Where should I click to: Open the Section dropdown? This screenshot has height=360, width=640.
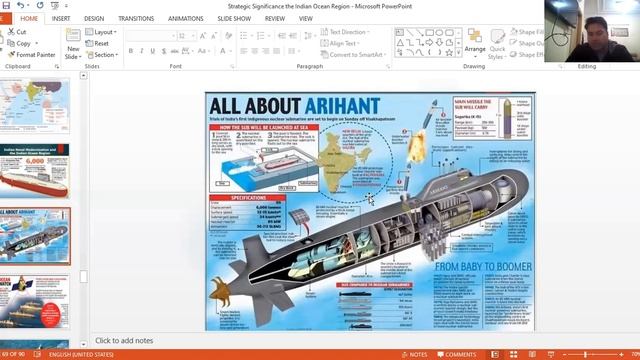[x=102, y=54]
